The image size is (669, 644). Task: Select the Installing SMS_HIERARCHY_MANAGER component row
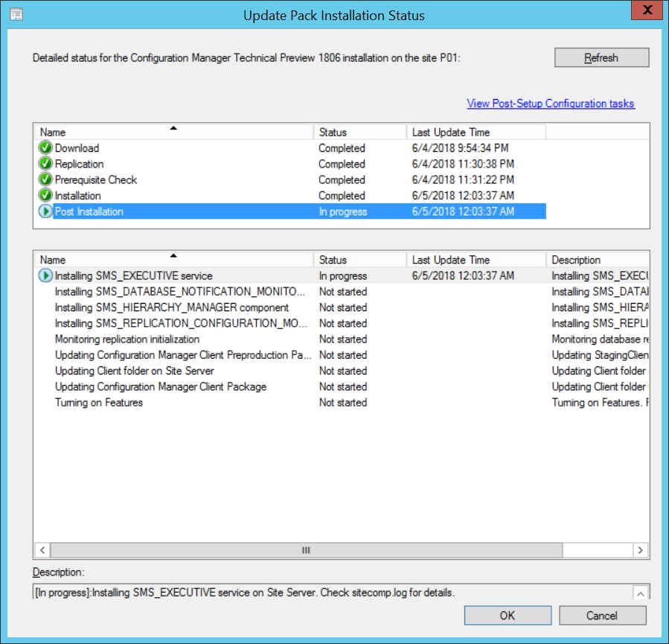[342, 307]
